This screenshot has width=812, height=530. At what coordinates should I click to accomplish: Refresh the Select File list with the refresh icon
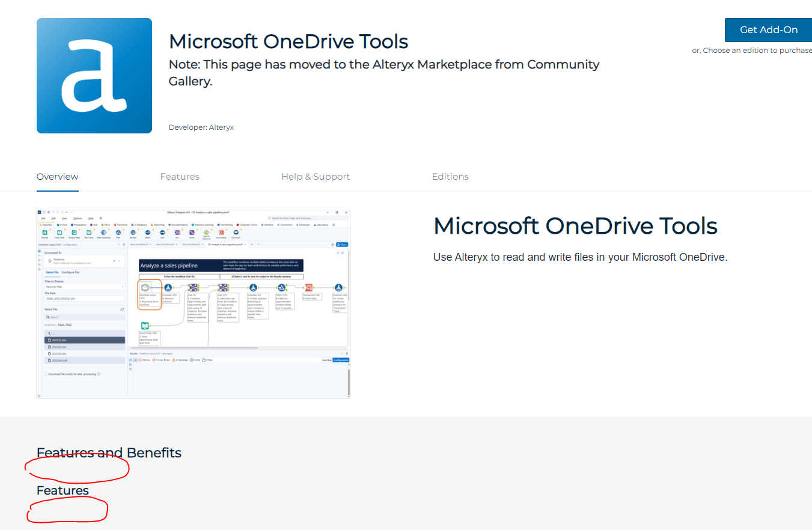coord(121,309)
